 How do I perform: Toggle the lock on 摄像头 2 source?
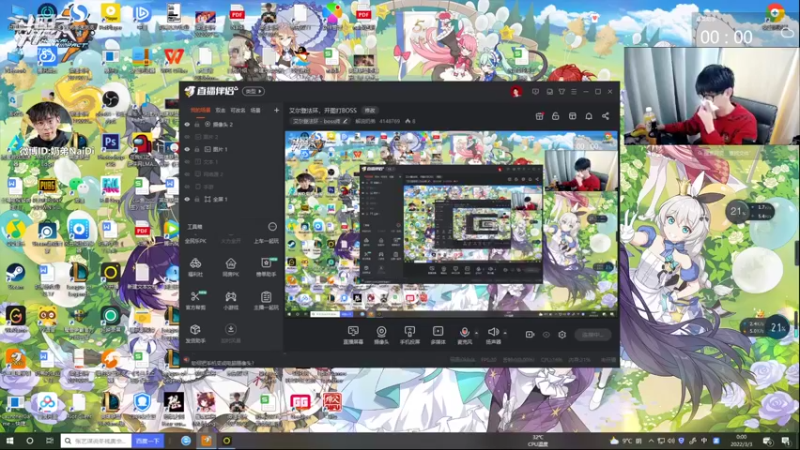tap(197, 124)
